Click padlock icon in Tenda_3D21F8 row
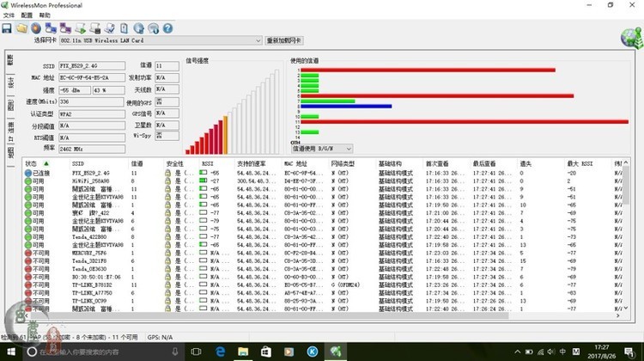 tap(167, 260)
